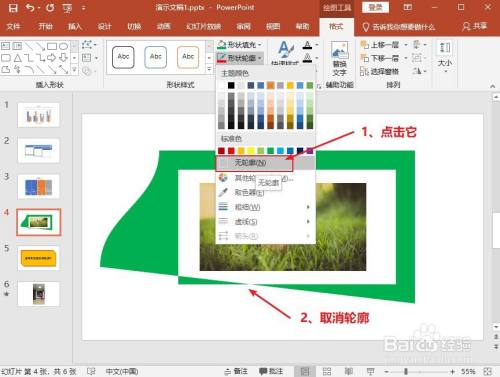Toggle 备注 notes pane in status bar
The image size is (500, 377).
click(236, 371)
